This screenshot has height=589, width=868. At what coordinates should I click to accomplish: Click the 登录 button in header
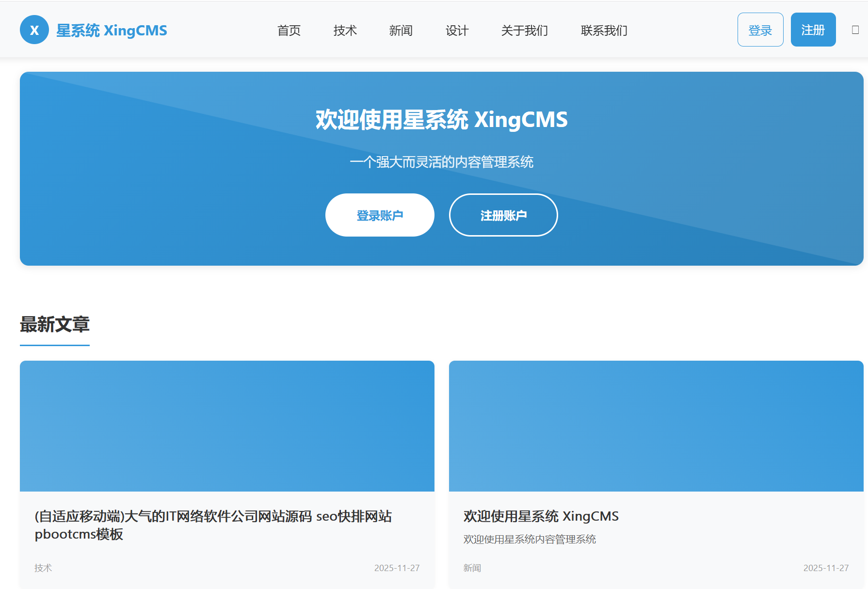coord(760,29)
